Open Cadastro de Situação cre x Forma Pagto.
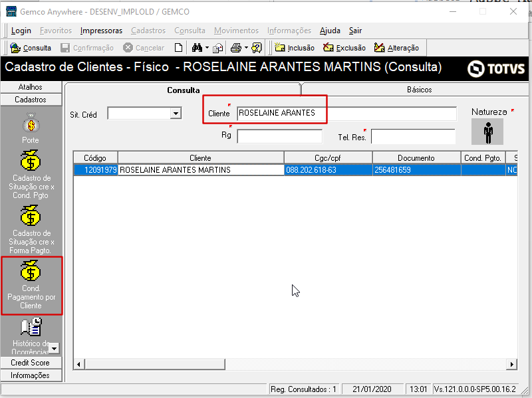This screenshot has height=398, width=532. tap(31, 229)
